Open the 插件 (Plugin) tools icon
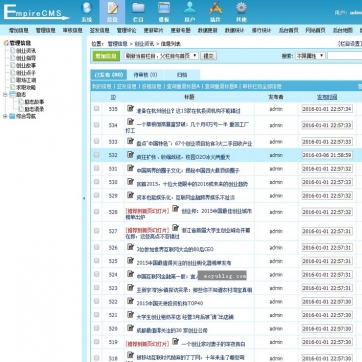Viewport: 362px width, 362px height. 215,8
